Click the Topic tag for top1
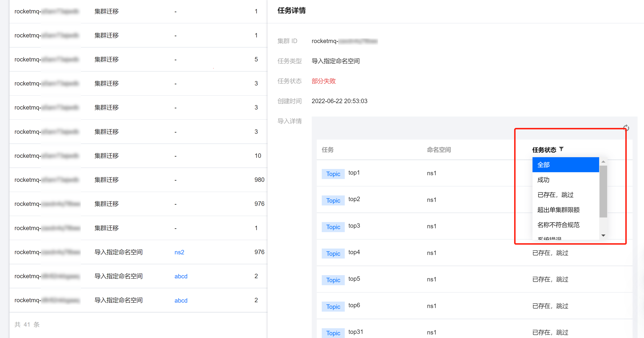Screen dimensions: 644x338 333,174
